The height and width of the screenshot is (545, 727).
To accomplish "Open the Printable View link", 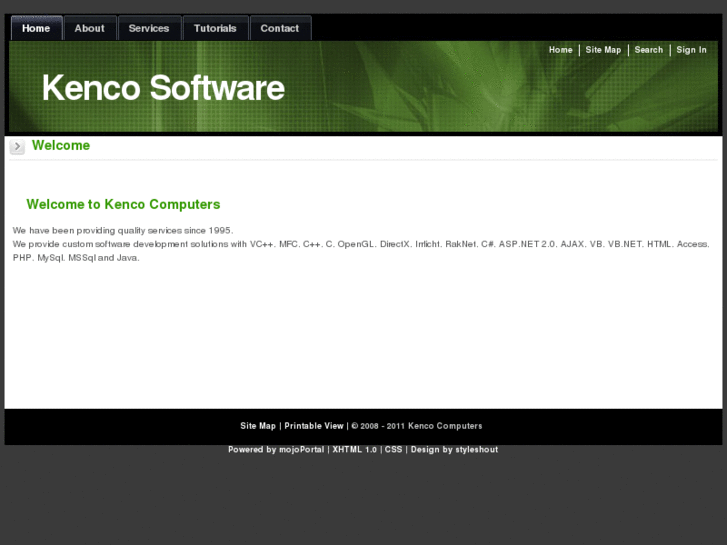I will coord(314,426).
